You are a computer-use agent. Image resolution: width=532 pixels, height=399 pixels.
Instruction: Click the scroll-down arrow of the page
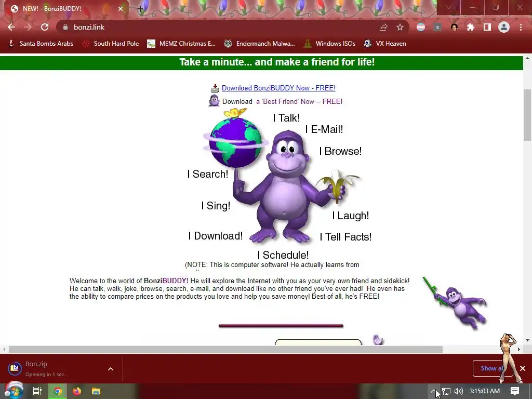pos(527,340)
